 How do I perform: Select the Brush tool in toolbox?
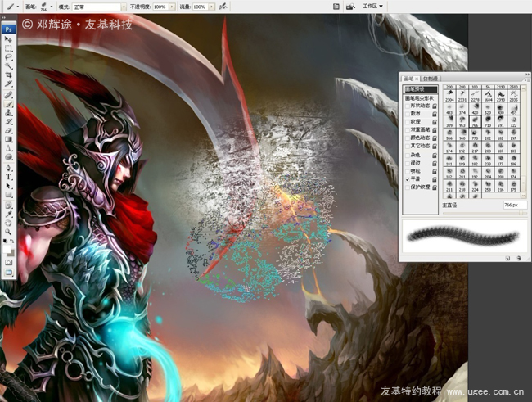pyautogui.click(x=8, y=104)
